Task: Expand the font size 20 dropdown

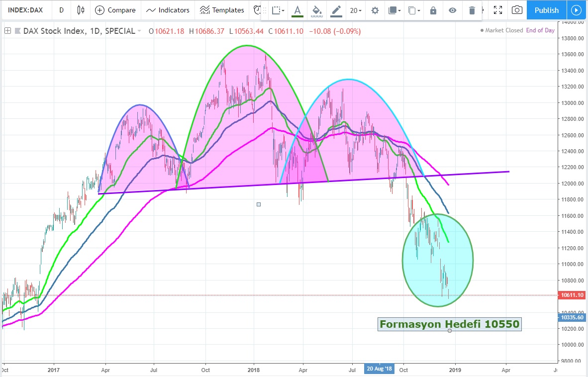Action: (355, 10)
